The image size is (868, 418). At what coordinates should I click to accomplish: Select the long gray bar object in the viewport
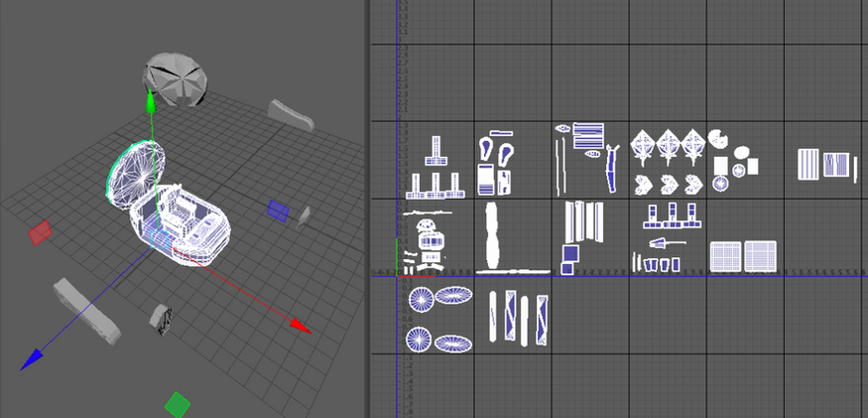(87, 311)
